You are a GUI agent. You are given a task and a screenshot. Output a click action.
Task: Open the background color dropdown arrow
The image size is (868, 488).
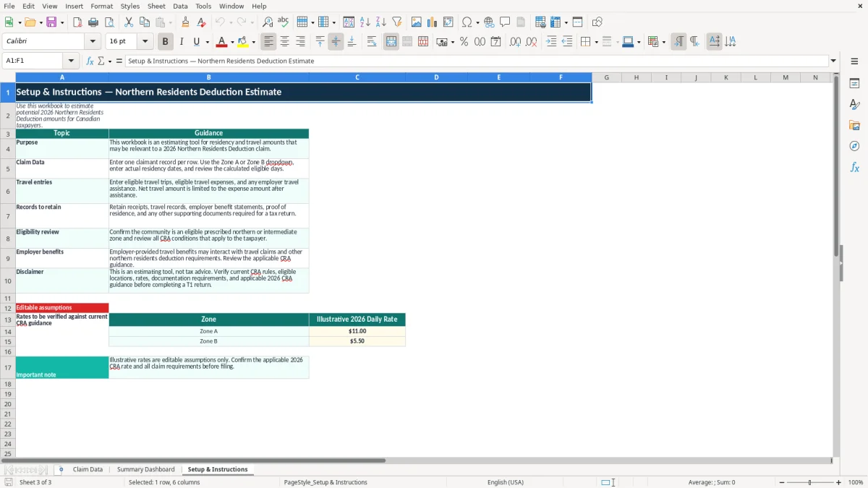tap(253, 42)
